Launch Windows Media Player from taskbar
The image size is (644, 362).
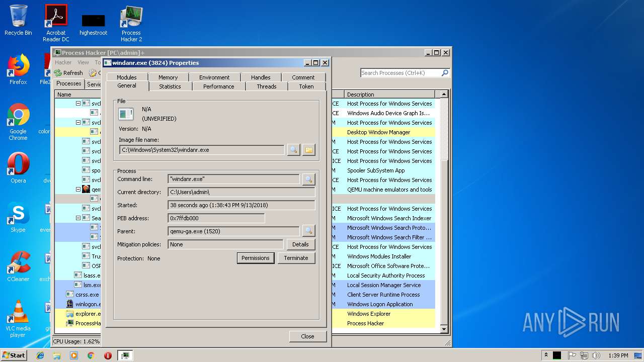74,355
